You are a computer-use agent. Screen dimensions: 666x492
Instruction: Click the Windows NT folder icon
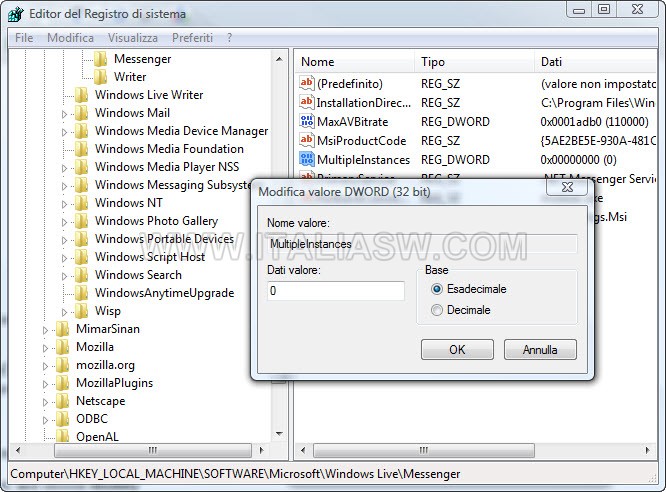[81, 203]
